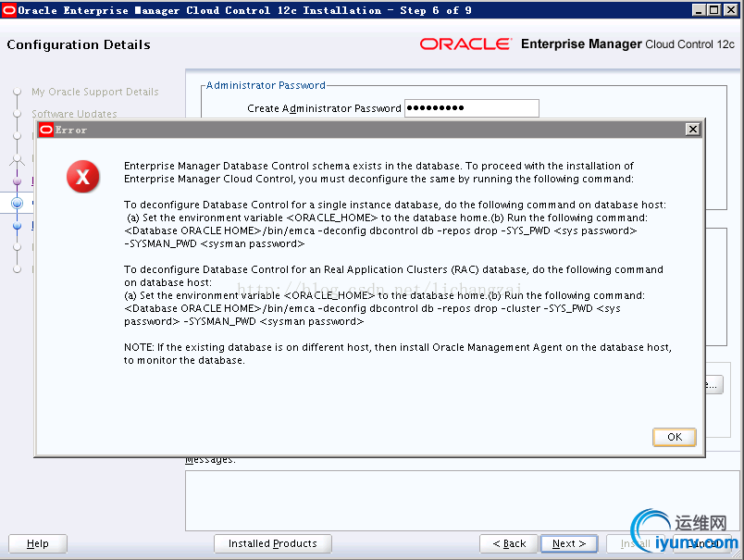This screenshot has width=744, height=560.
Task: Click the Create Administrator Password label
Action: click(324, 108)
